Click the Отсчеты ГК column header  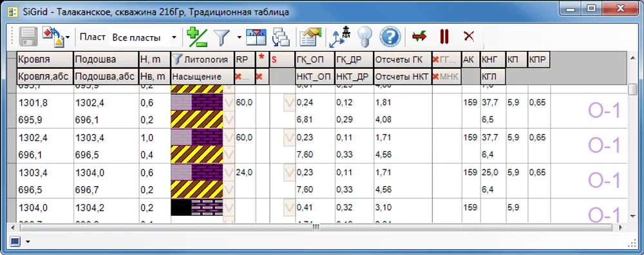coord(402,59)
